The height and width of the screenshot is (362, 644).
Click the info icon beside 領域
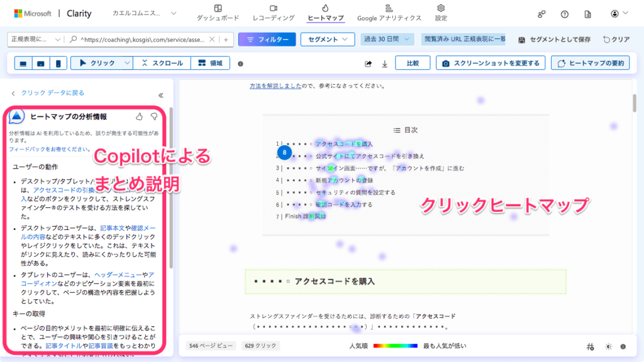(241, 63)
